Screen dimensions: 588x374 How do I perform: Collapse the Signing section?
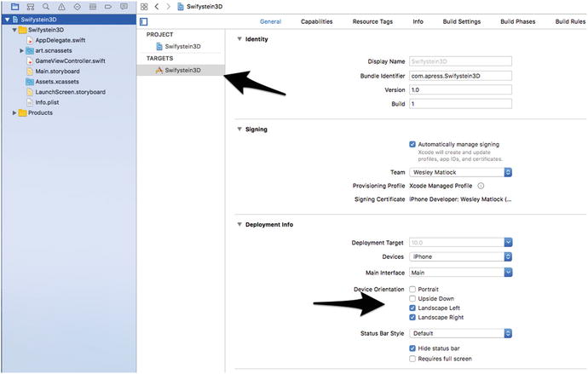click(239, 129)
